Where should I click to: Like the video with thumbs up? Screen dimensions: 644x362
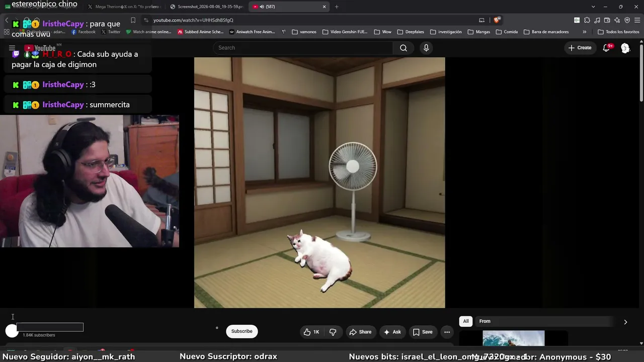(x=311, y=332)
